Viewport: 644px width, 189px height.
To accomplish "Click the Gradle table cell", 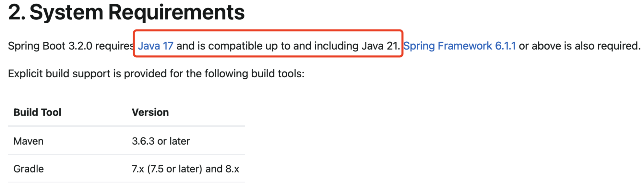I will coord(29,169).
